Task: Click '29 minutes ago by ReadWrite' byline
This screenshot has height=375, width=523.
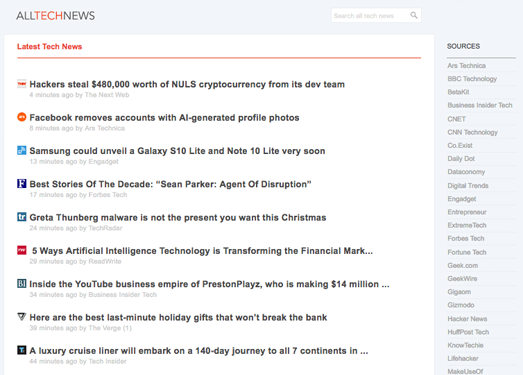Action: [75, 262]
